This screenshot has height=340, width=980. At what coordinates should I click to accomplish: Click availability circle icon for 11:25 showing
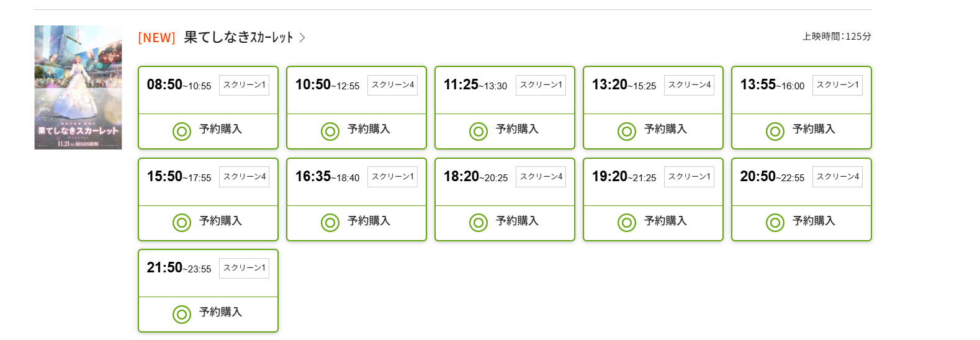pos(479,132)
